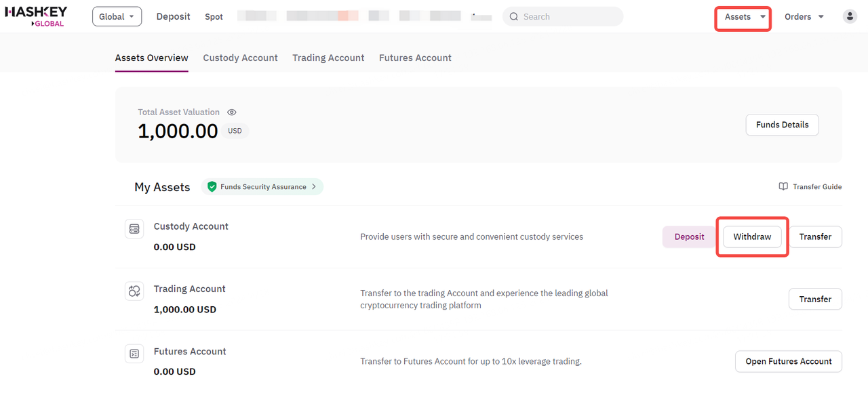
Task: Open the Spot menu item
Action: point(214,17)
